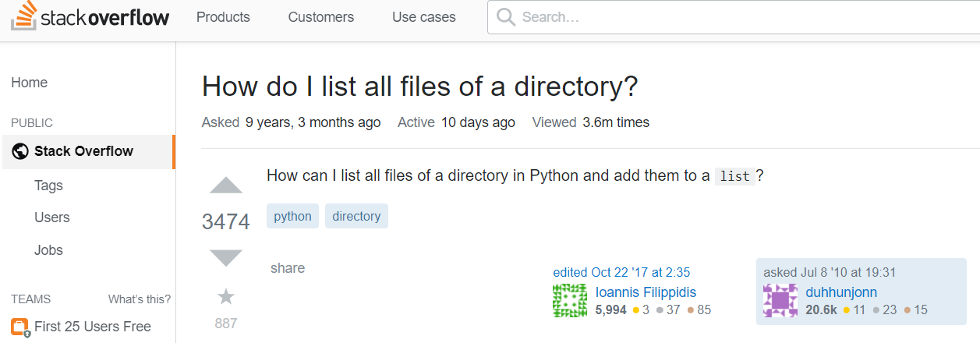
Task: Click the globe icon beside Stack Overflow
Action: tap(20, 151)
